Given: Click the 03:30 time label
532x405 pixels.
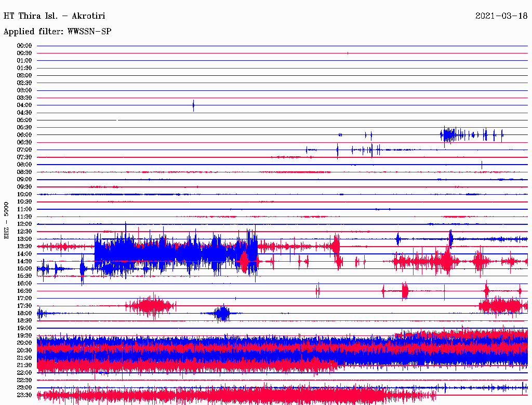Looking at the screenshot, I should pos(24,98).
